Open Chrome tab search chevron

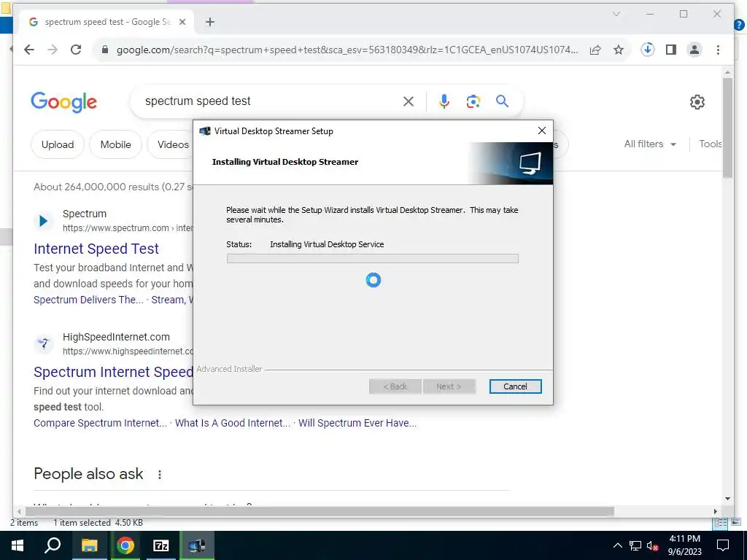616,14
